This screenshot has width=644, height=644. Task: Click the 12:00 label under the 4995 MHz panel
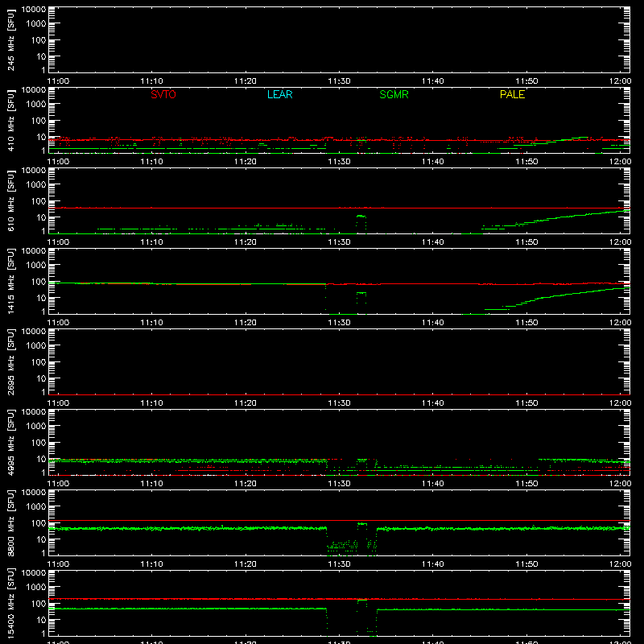[620, 484]
